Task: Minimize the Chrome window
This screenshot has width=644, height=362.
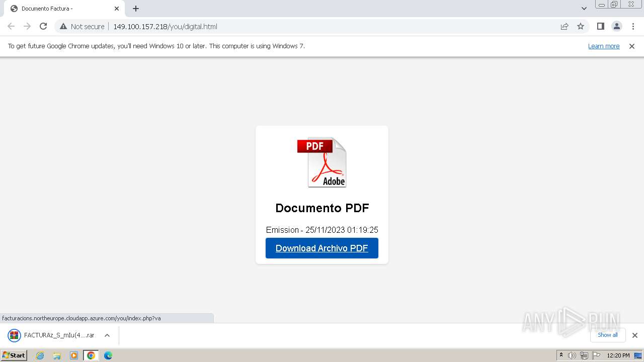Action: [602, 5]
